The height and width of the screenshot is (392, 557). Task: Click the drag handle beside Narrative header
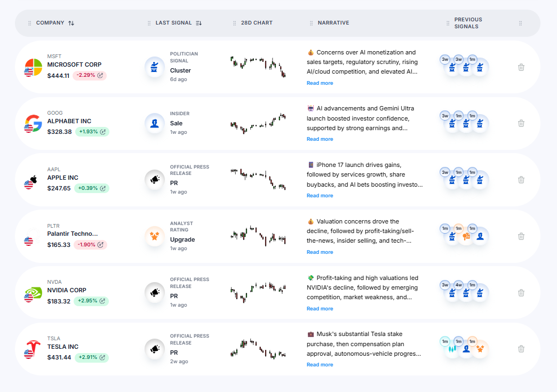point(312,23)
